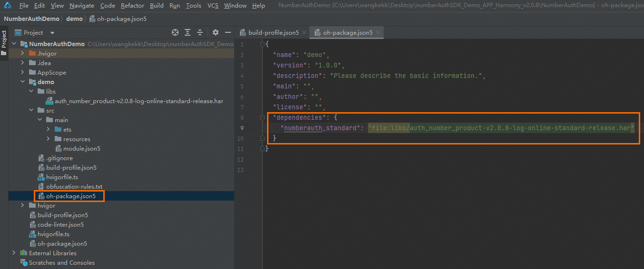Collapse the libs folder
Screen dimensions: 644x269
click(x=31, y=91)
